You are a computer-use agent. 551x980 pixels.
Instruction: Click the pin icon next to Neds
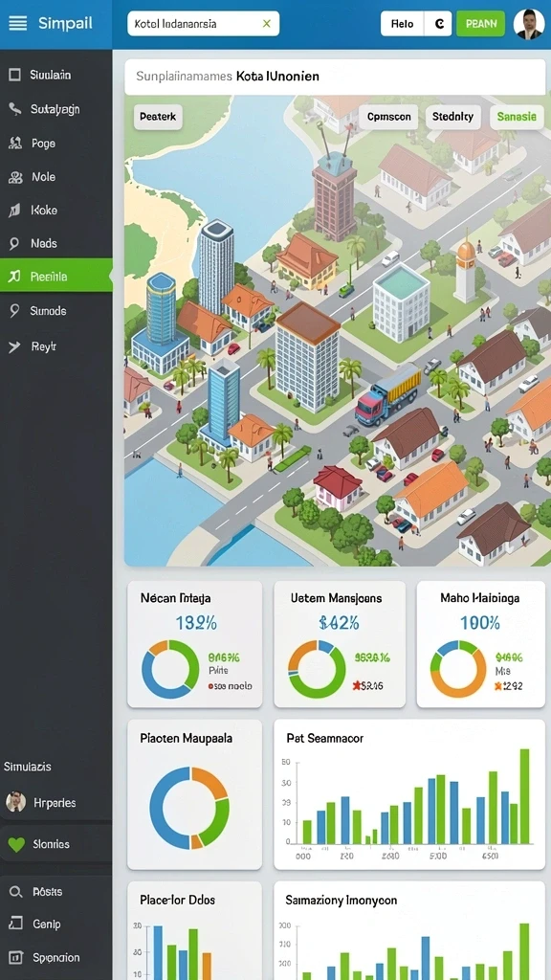click(x=14, y=244)
